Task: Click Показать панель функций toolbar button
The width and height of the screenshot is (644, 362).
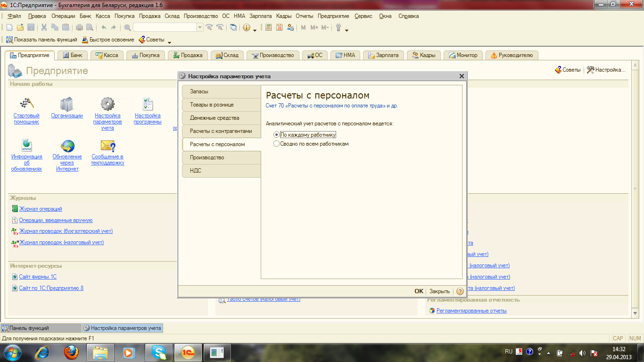Action: [41, 40]
